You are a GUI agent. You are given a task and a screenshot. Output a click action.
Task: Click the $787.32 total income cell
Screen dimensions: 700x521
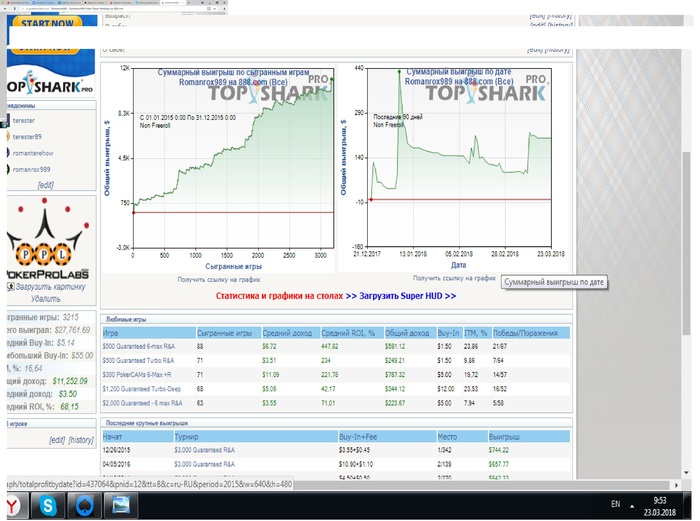(x=395, y=375)
